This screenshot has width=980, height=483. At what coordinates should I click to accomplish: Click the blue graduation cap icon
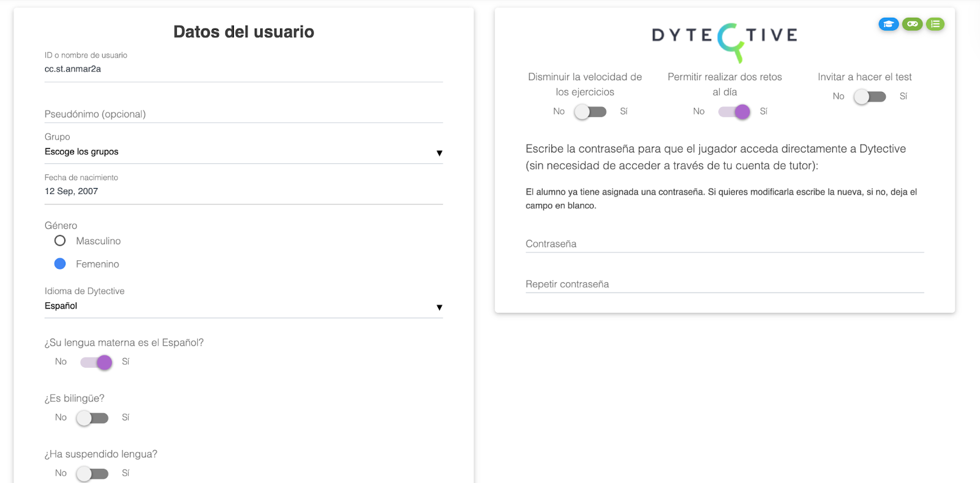pyautogui.click(x=888, y=24)
